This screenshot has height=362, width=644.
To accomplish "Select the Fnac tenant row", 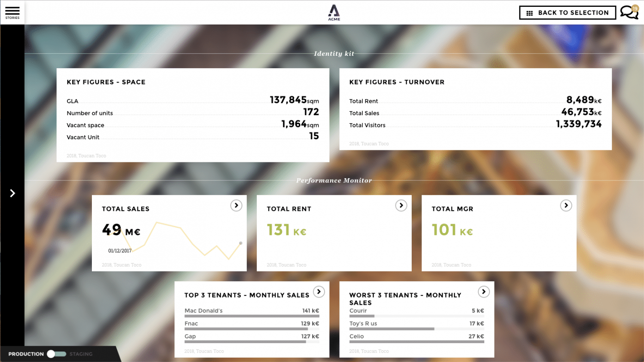I will click(252, 324).
